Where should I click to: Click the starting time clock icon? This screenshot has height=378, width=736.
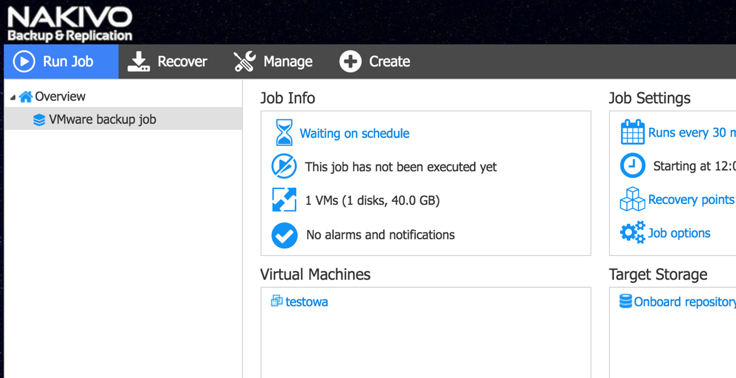pos(633,166)
